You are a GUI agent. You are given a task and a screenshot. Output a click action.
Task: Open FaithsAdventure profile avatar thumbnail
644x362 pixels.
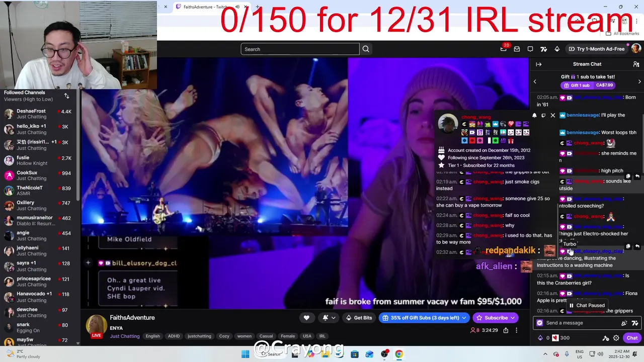96,326
